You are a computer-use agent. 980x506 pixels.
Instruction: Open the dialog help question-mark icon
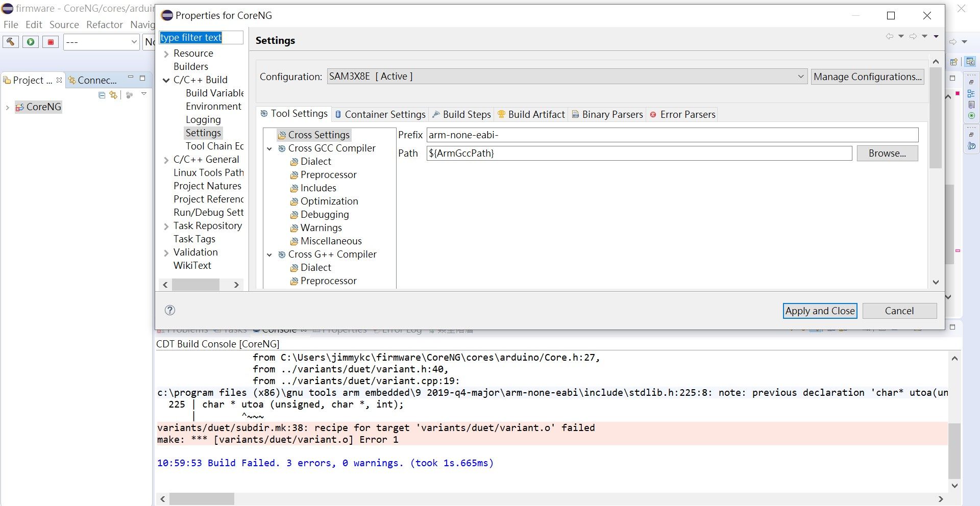point(170,310)
